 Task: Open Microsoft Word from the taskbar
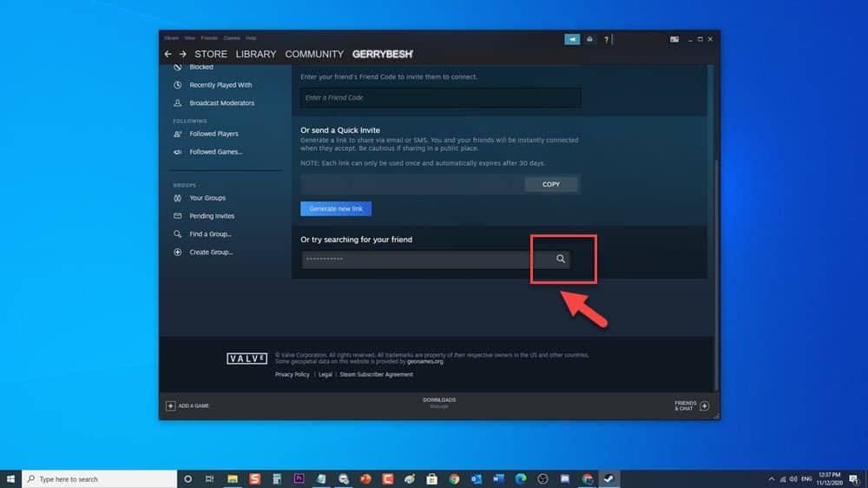[498, 479]
